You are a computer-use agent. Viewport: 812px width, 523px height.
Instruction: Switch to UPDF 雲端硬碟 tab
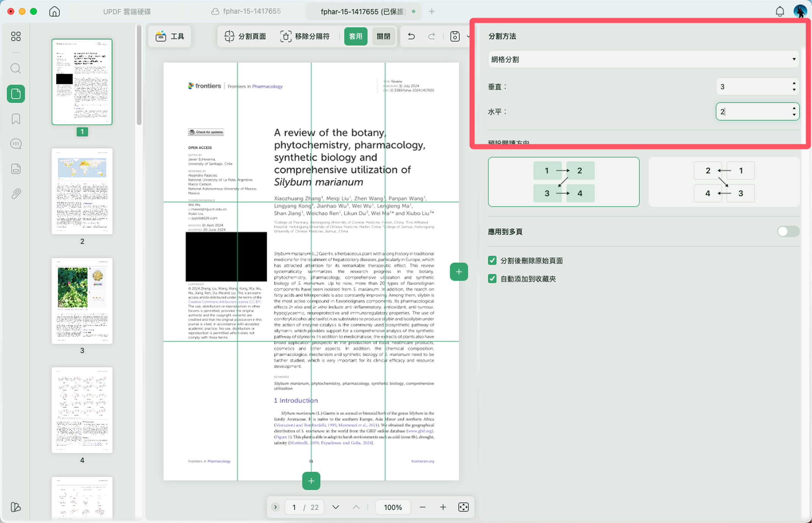tap(127, 12)
